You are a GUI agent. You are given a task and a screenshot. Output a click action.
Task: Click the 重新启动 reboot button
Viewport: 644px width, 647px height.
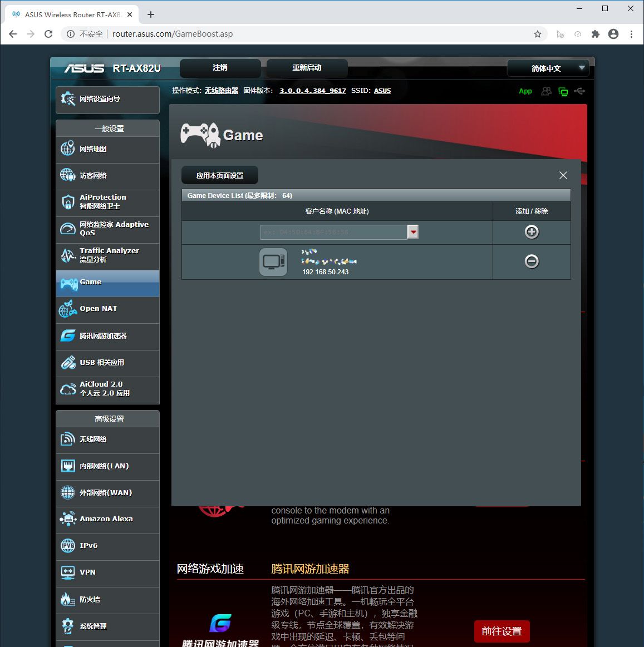coord(307,68)
